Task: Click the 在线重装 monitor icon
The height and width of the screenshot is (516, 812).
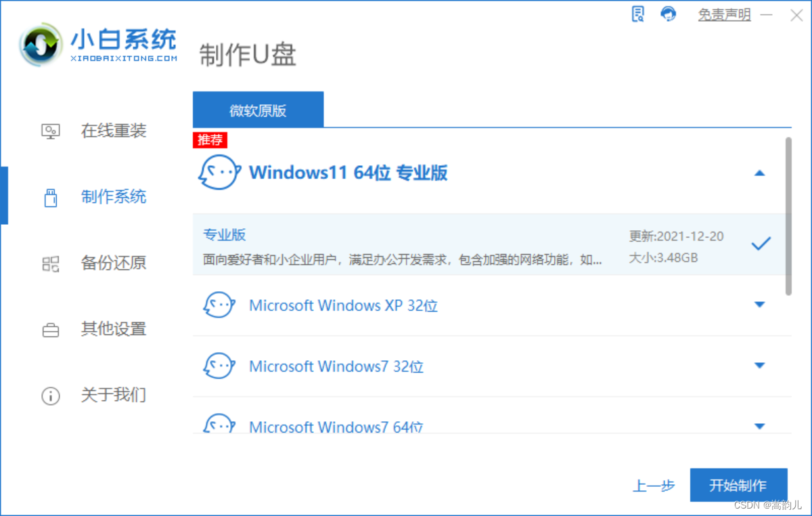Action: pos(51,131)
